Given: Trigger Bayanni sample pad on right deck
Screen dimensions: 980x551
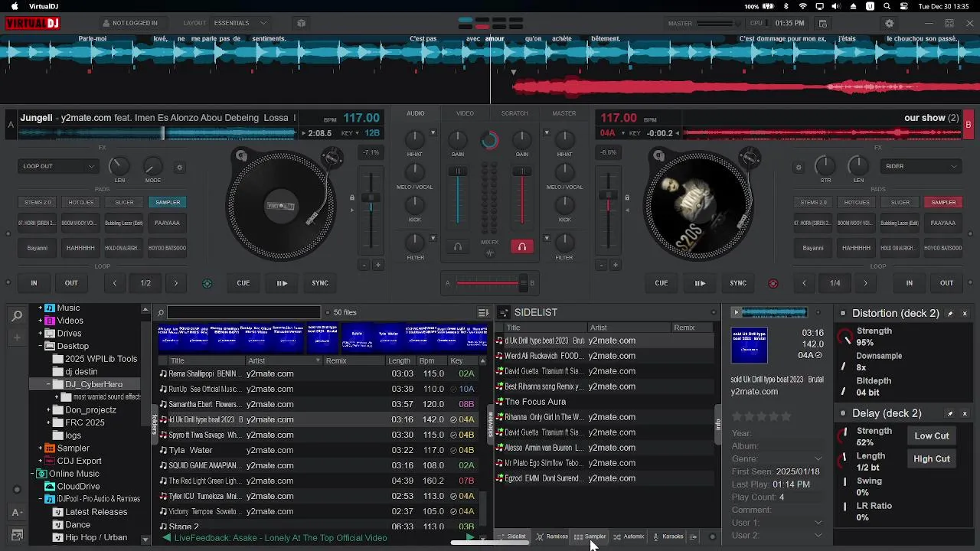Looking at the screenshot, I should tap(813, 248).
